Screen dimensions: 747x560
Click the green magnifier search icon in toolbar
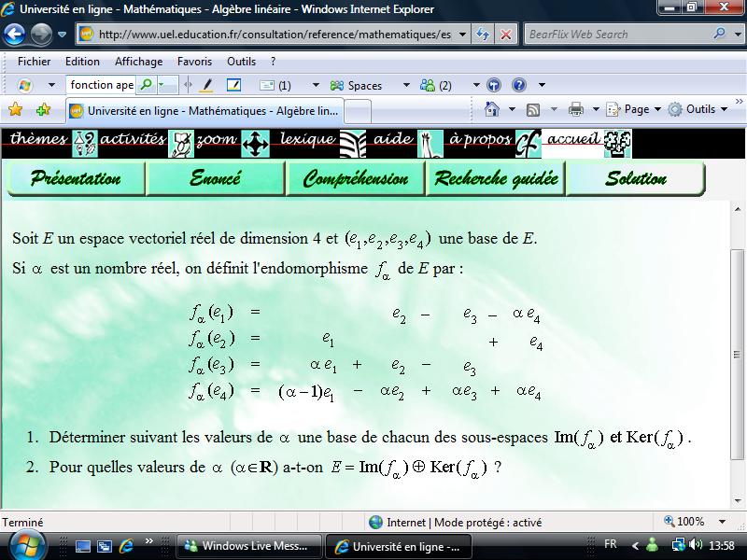147,85
